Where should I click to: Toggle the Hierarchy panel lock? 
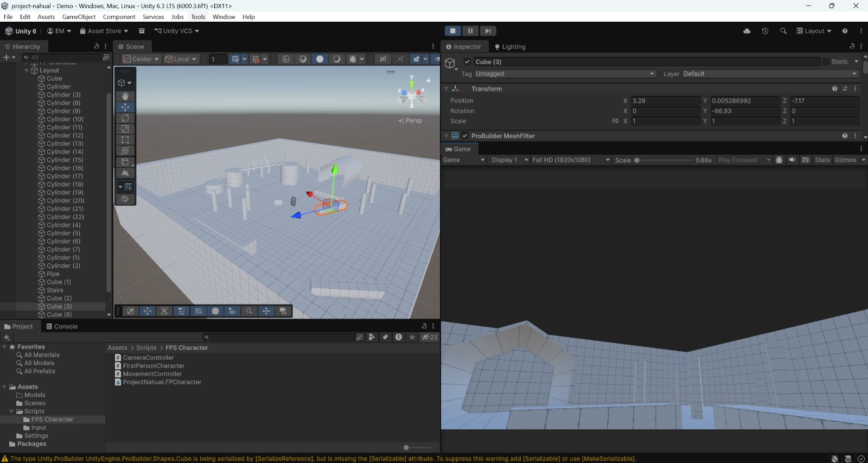97,47
